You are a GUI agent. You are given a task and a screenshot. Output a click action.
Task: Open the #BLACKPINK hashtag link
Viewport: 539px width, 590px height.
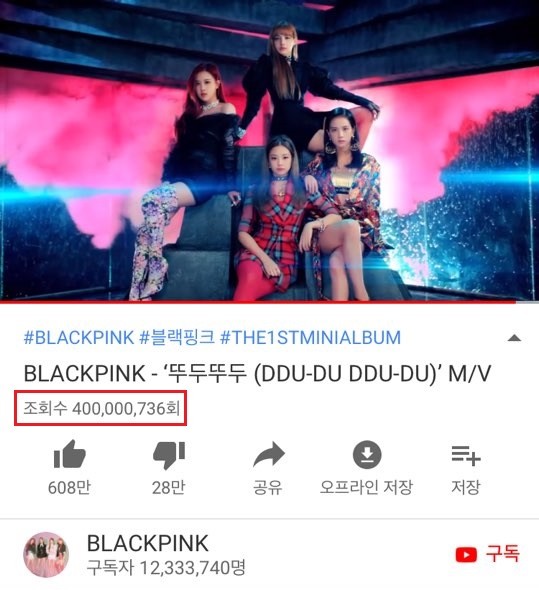79,338
